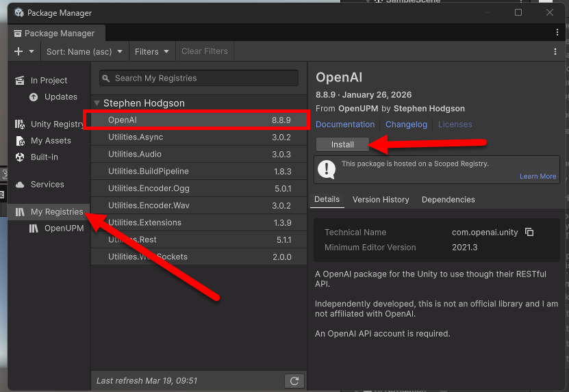
Task: Select the Utilities.Audio package
Action: point(199,154)
